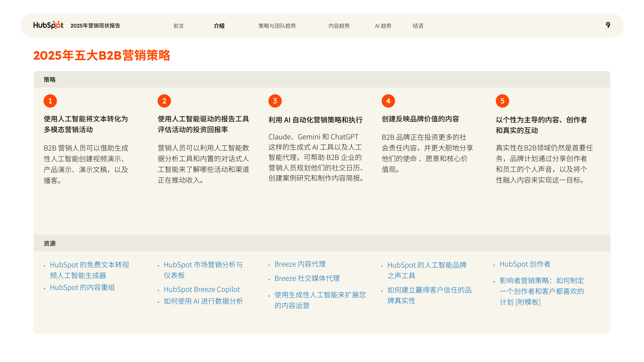
Task: Open the Breeze 内容代理 link
Action: (x=300, y=264)
